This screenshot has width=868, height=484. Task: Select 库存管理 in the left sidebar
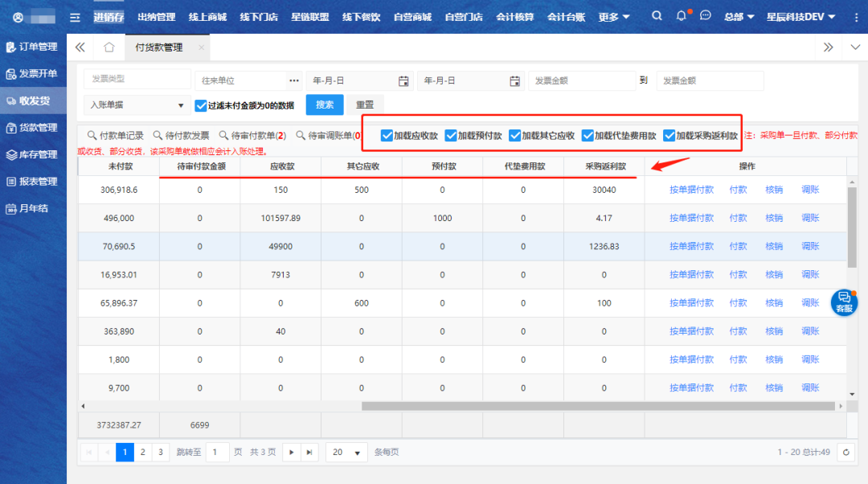32,154
